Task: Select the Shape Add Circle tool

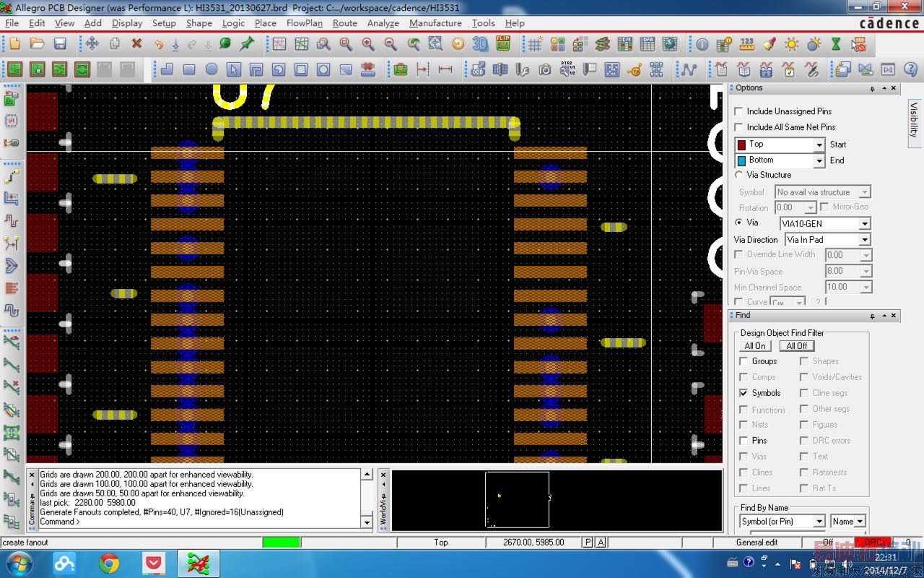Action: [x=212, y=69]
